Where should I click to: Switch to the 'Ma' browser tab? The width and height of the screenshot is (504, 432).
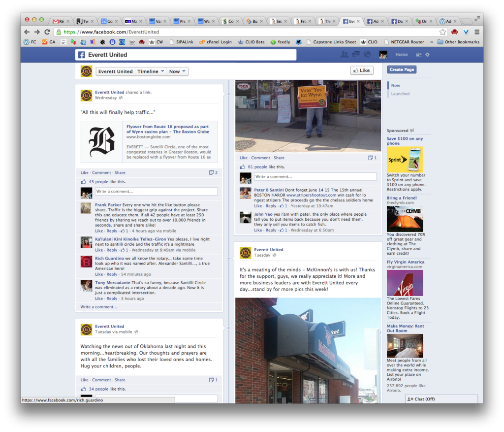[133, 21]
